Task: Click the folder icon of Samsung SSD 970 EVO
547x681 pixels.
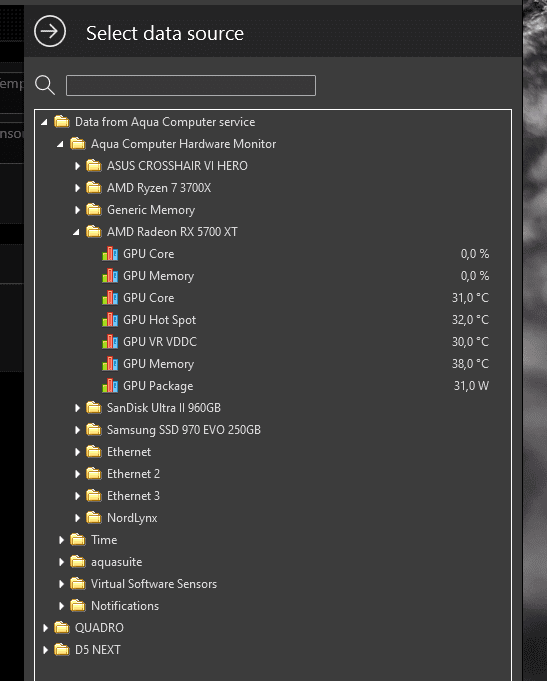Action: coord(94,430)
